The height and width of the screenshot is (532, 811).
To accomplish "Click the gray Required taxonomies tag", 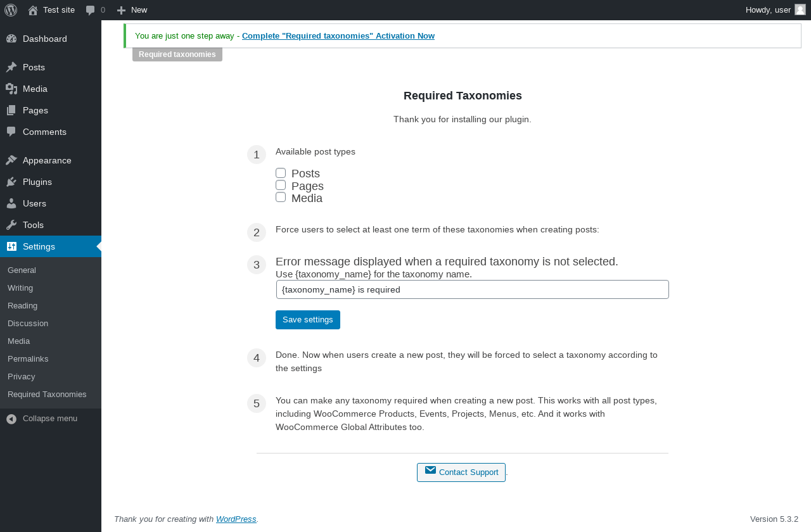I will point(177,54).
